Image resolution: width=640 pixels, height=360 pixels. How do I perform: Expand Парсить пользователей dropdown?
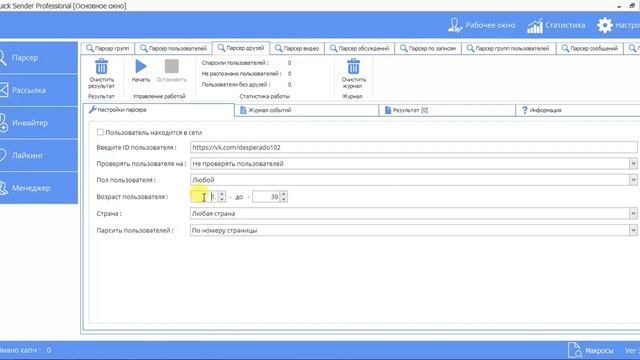pyautogui.click(x=633, y=230)
